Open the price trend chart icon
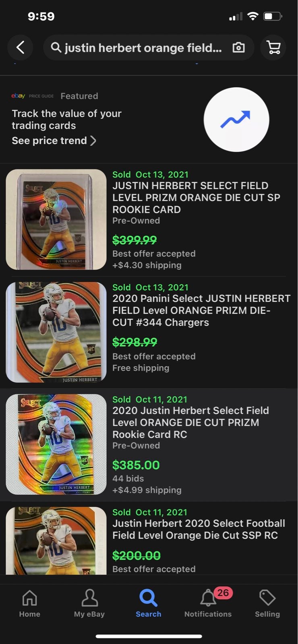298x644 pixels. pyautogui.click(x=236, y=120)
